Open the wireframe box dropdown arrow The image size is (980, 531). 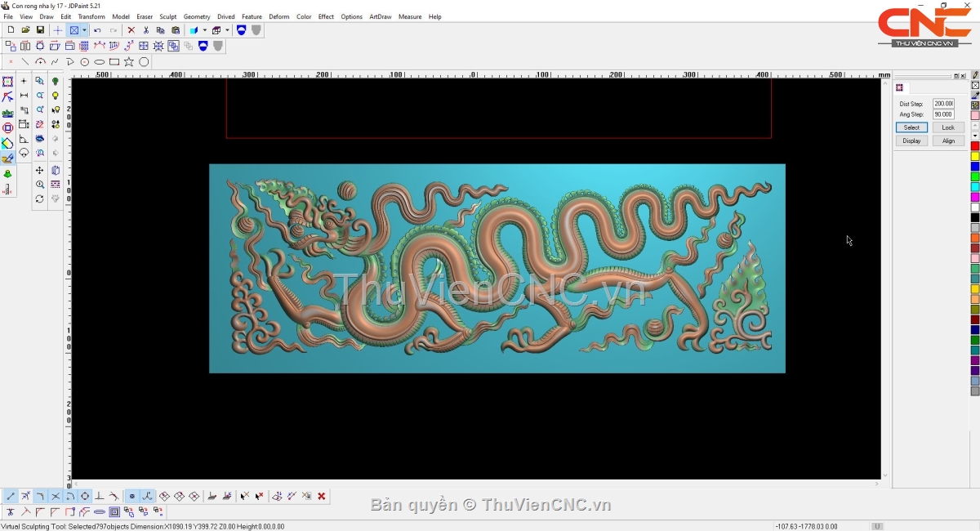[227, 30]
